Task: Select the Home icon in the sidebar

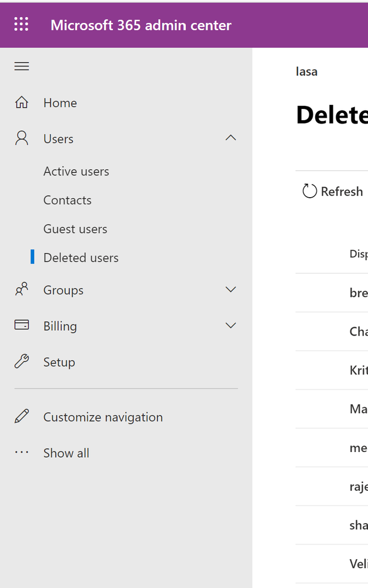Action: (x=21, y=102)
